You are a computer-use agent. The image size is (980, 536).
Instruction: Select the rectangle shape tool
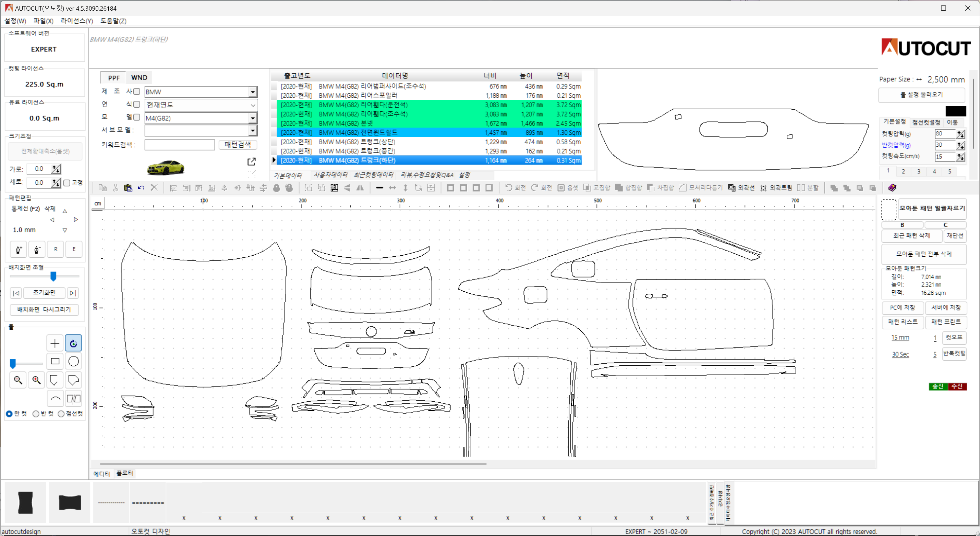55,361
